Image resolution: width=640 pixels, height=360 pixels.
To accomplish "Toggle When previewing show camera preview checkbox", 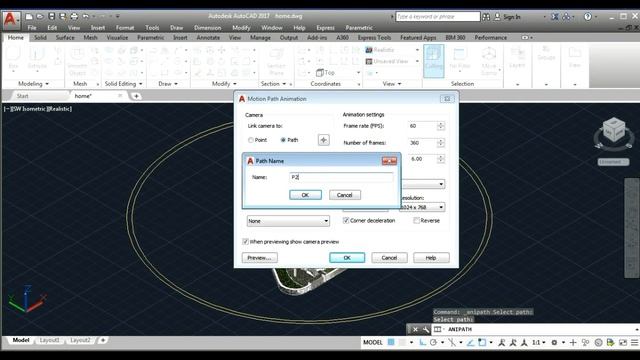I will (x=245, y=242).
